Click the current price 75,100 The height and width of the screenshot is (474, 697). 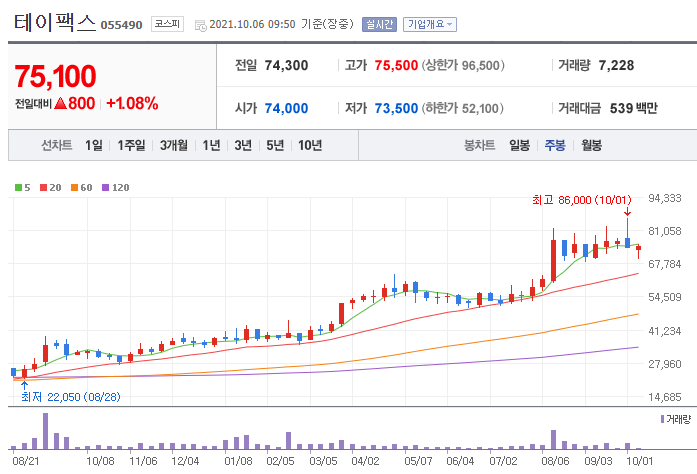55,76
